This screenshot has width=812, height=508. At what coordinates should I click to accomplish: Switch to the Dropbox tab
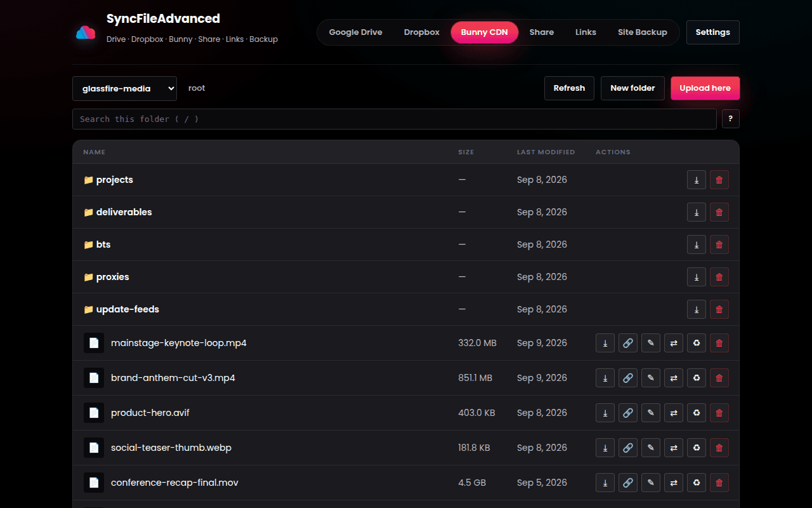[x=422, y=32]
